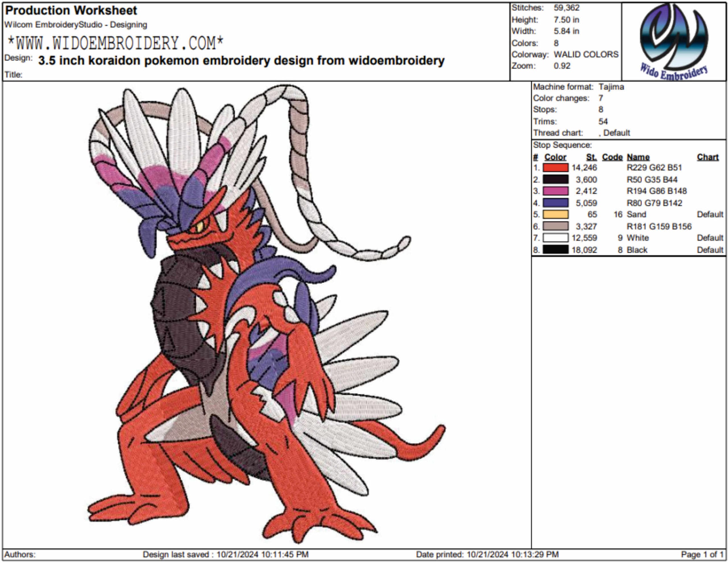Click the Chart column header
Image resolution: width=728 pixels, height=563 pixels.
(707, 157)
